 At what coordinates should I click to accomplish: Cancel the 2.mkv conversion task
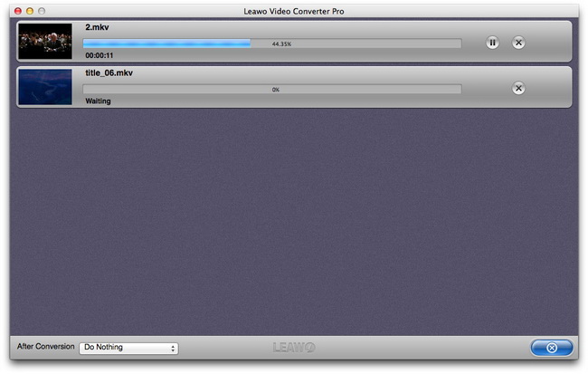pyautogui.click(x=518, y=43)
